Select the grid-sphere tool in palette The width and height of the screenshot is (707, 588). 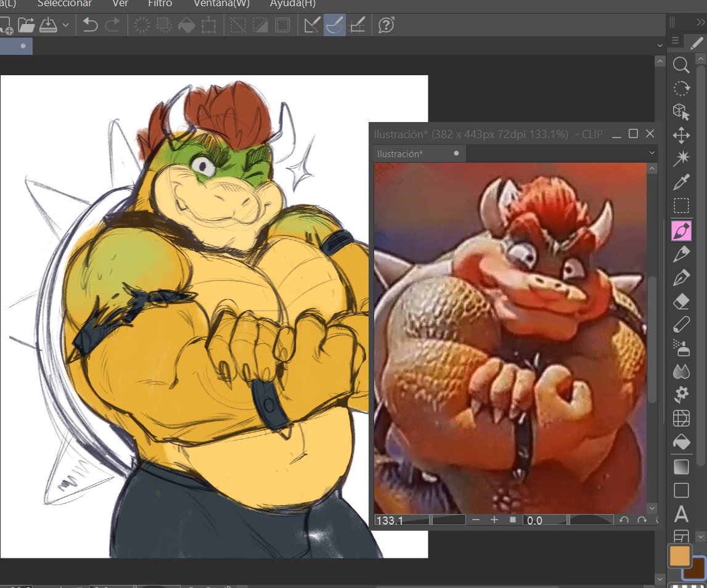[681, 419]
